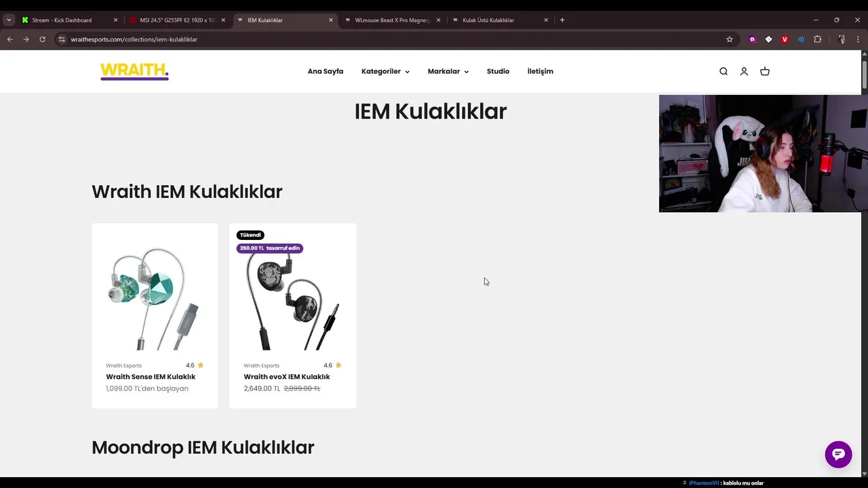Close the WLmouse Beast X Pro tab
Viewport: 868px width, 488px height.
click(x=438, y=20)
